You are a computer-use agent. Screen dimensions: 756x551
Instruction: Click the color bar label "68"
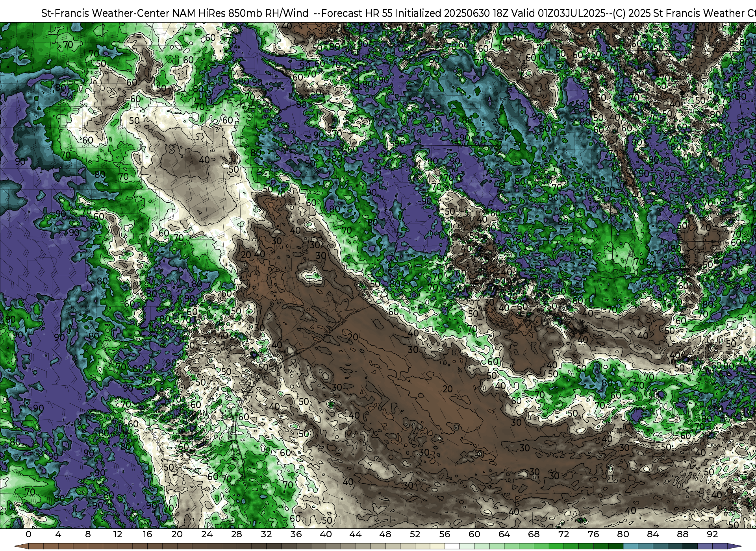(x=534, y=534)
